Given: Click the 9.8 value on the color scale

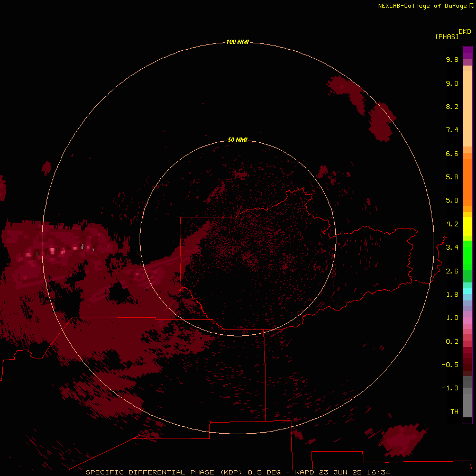Looking at the screenshot, I should click(452, 59).
